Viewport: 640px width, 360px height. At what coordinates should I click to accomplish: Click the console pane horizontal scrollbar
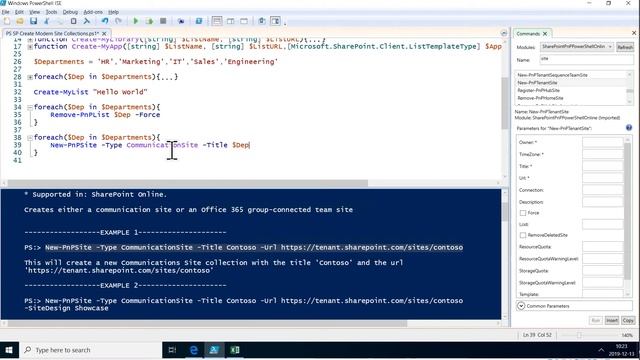pos(207,323)
